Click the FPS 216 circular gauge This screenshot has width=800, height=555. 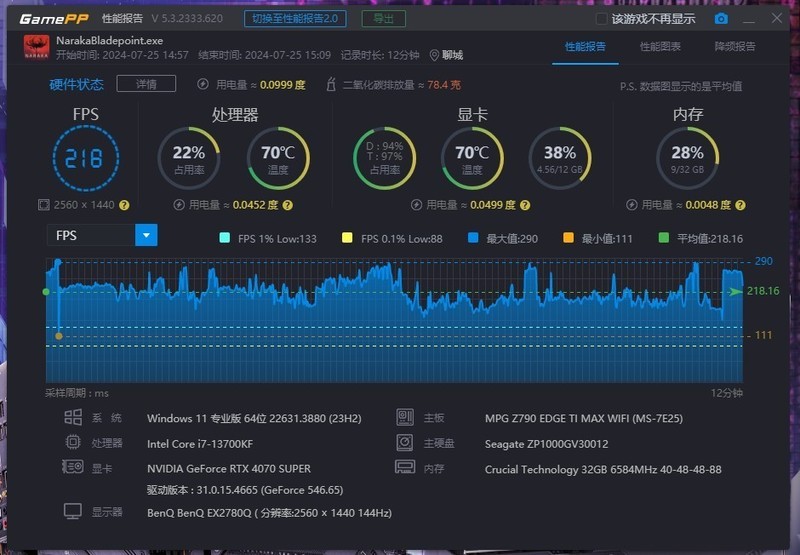[86, 158]
